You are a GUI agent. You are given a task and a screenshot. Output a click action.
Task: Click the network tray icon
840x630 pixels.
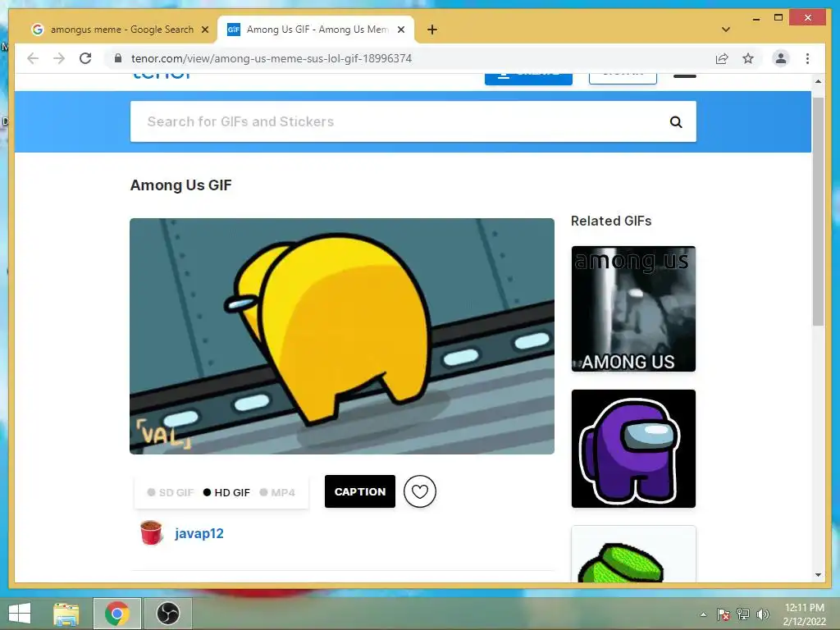point(743,614)
